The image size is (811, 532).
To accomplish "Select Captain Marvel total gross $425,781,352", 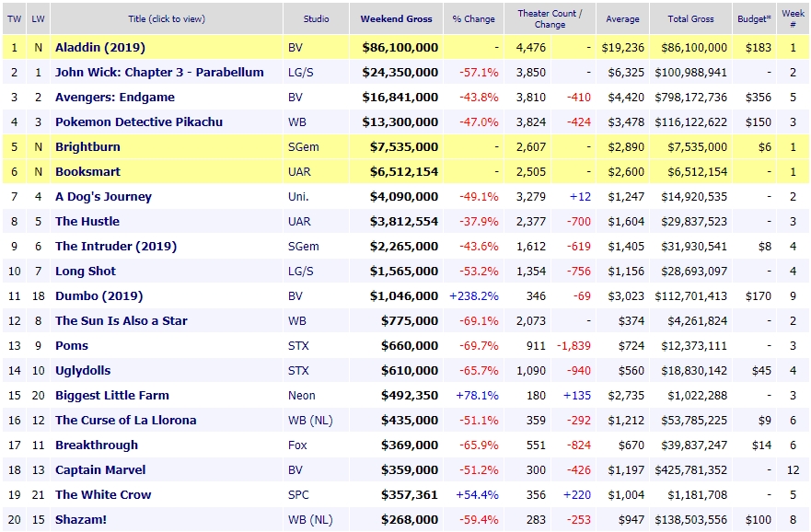I will click(x=691, y=470).
